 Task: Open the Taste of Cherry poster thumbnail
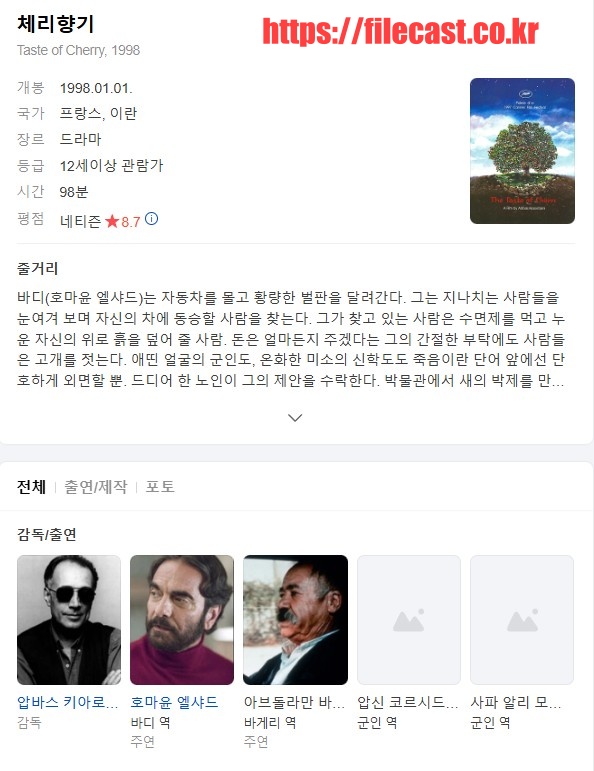522,151
